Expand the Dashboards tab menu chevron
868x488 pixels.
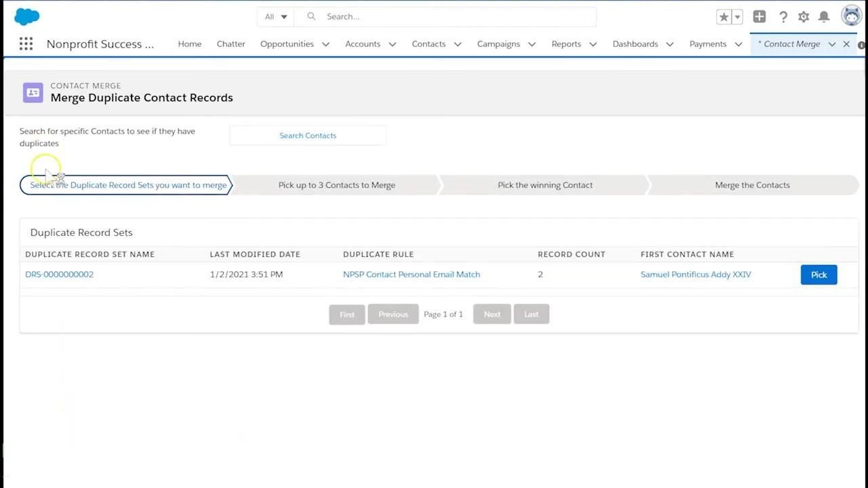(x=669, y=44)
